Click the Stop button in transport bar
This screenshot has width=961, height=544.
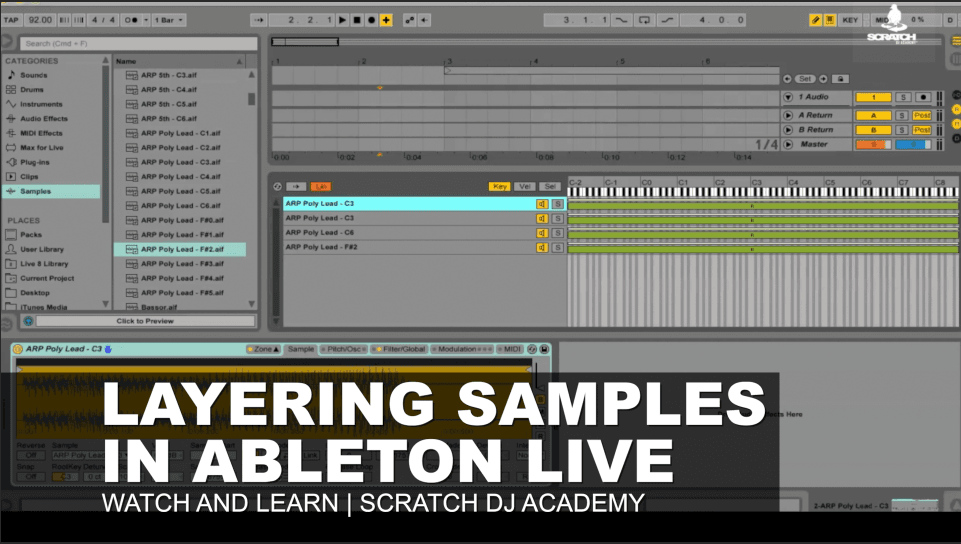tap(357, 20)
